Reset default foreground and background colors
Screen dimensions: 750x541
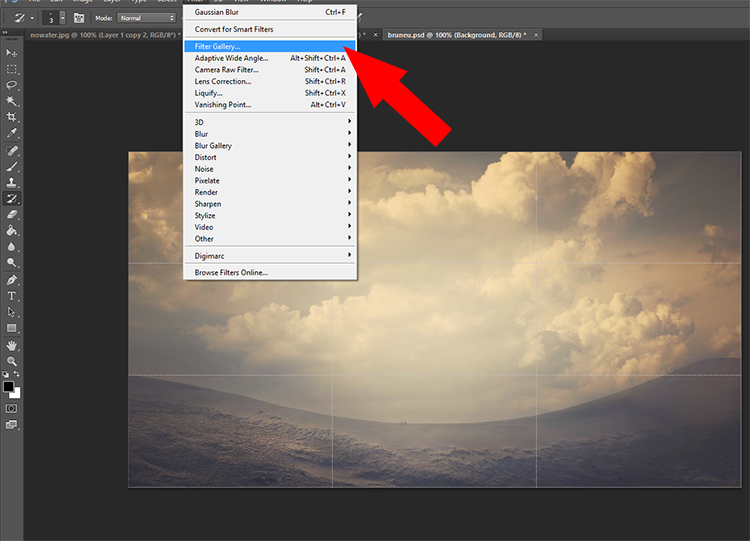5,374
